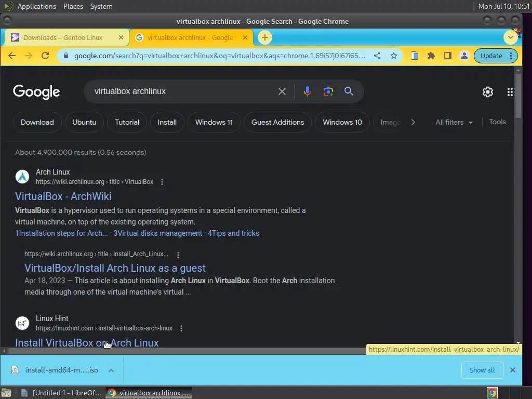Click the vertical page scrollbar
Screen dimensions: 532x399
pos(518,96)
